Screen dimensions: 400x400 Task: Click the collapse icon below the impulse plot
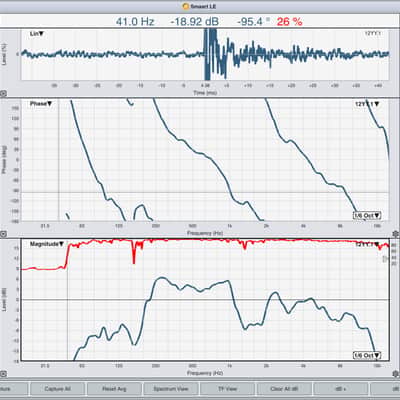click(x=3, y=94)
